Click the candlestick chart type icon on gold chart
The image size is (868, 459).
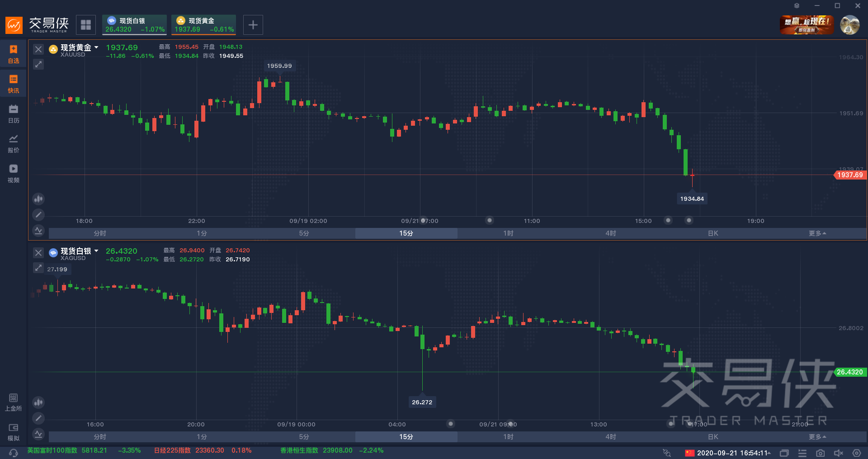(x=38, y=199)
